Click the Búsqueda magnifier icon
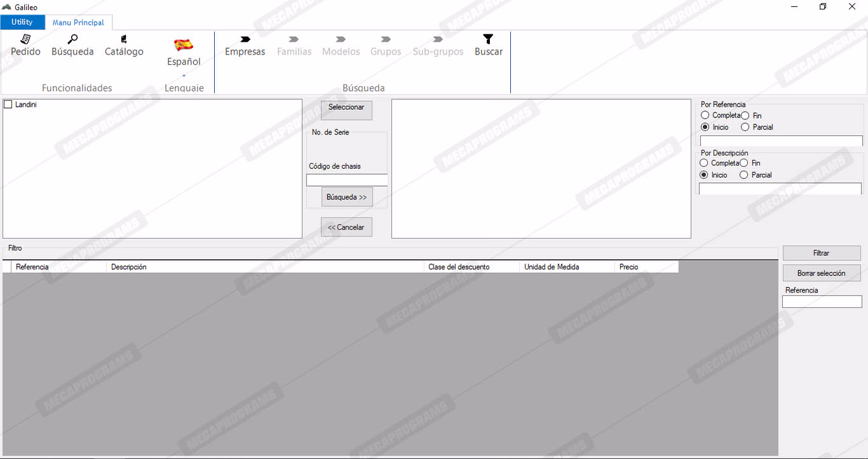The height and width of the screenshot is (459, 868). click(72, 40)
